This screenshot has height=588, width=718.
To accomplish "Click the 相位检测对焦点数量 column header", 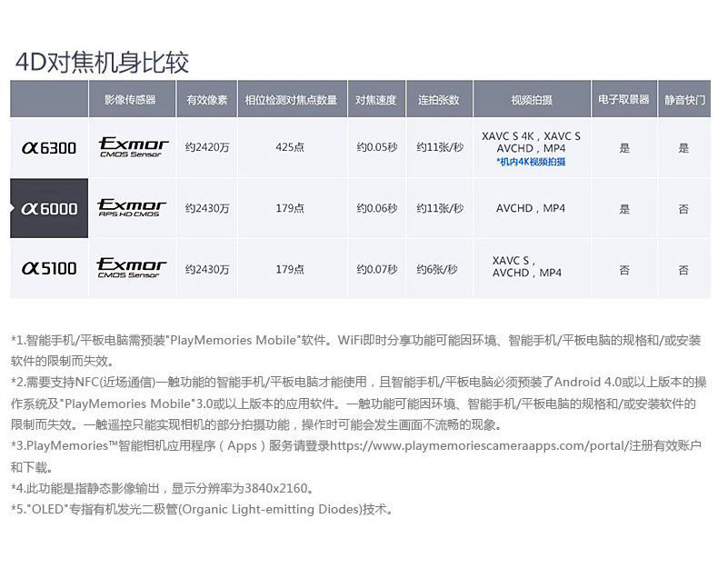I will click(x=291, y=99).
